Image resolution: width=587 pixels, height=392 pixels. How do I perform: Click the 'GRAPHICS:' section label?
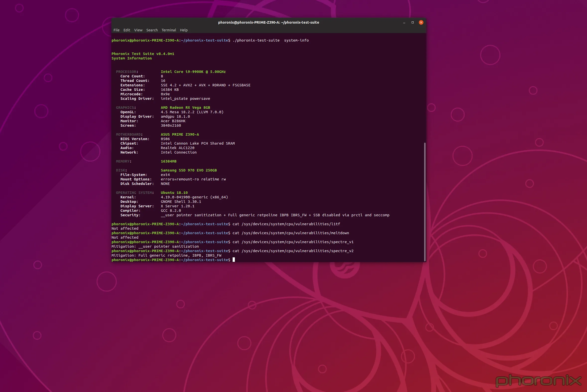point(126,108)
